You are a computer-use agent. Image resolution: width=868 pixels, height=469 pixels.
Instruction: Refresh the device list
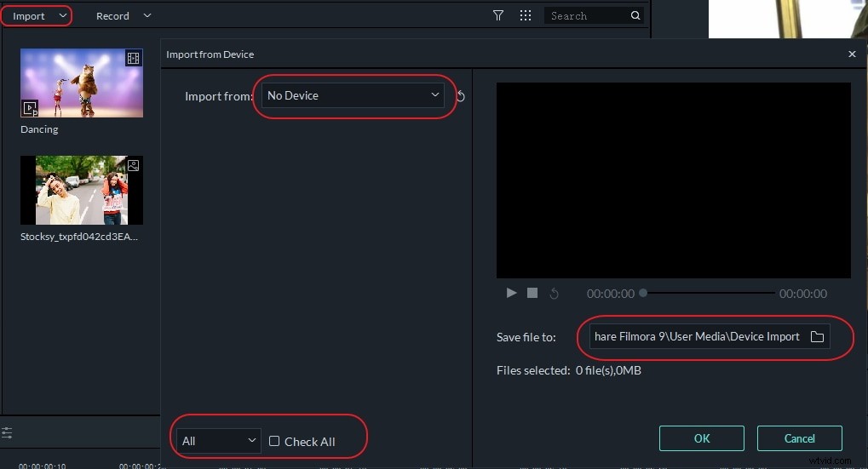pos(461,96)
